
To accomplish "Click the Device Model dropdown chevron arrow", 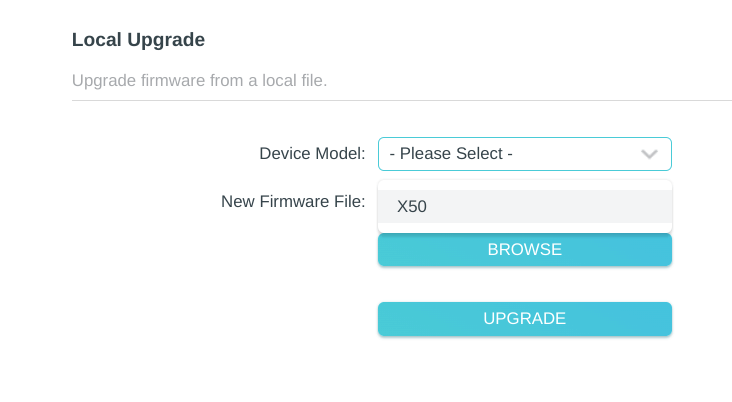I will [x=649, y=154].
